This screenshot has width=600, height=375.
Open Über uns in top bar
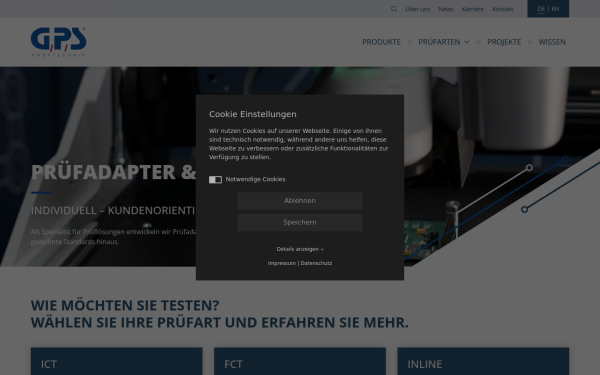coord(417,9)
